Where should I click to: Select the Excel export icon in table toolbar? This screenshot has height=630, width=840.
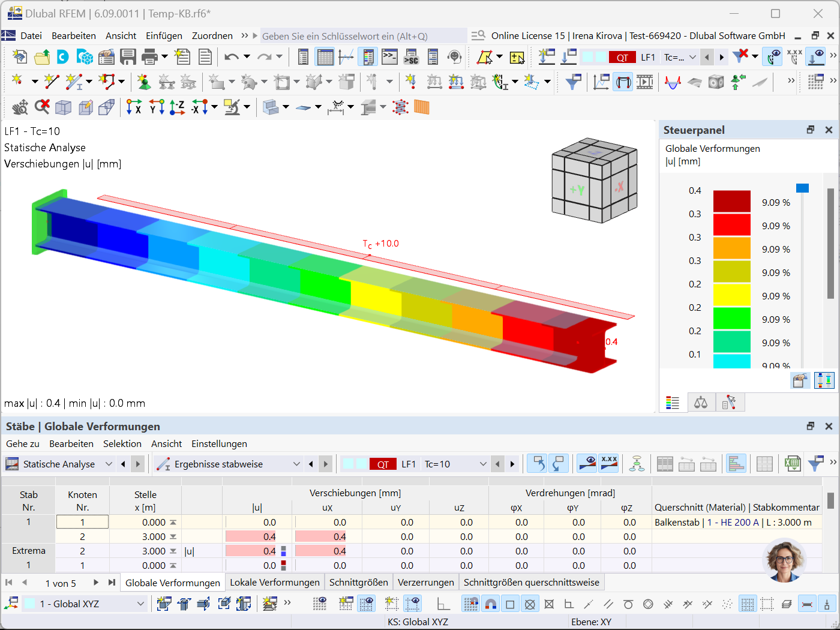coord(792,464)
